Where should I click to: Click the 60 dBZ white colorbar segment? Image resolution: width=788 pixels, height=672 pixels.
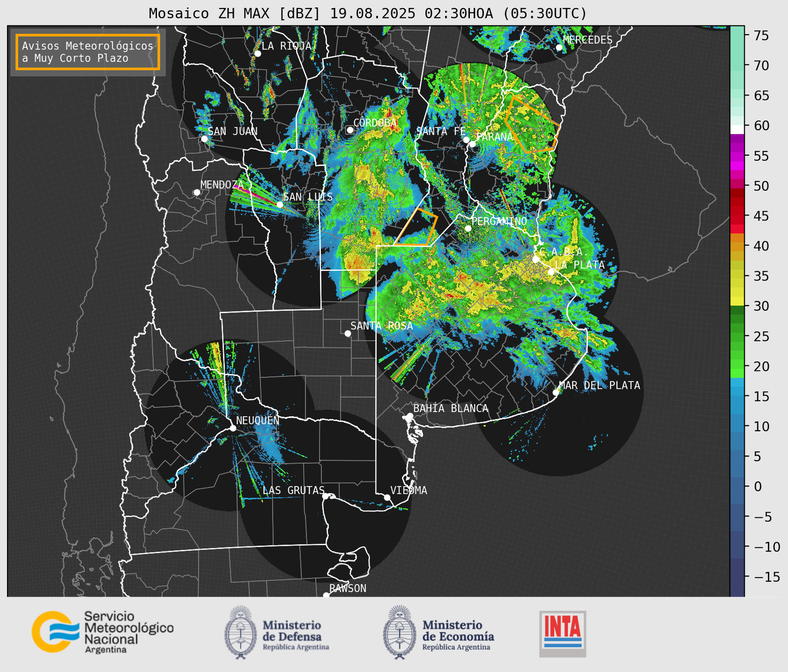click(x=737, y=129)
